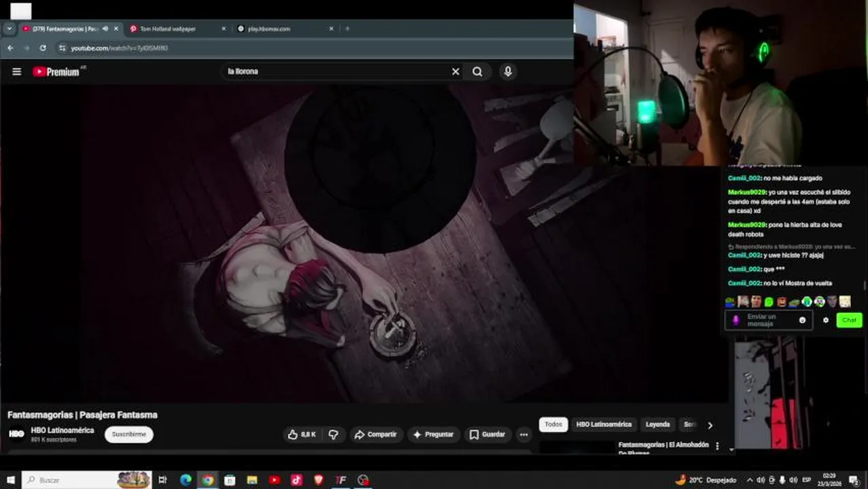Open emoji picker in chat box
868x489 pixels.
(802, 320)
